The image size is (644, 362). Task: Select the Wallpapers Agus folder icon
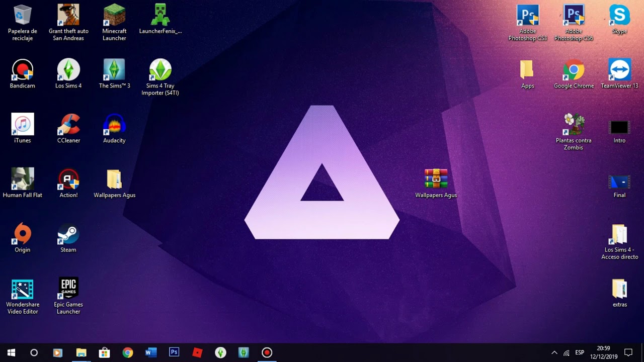click(x=114, y=183)
